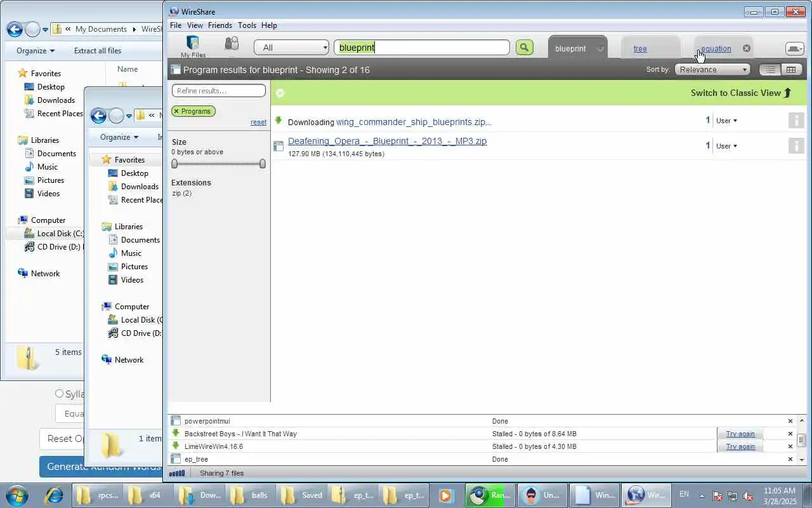This screenshot has width=812, height=508.
Task: Open the Deafening_Opera_-_Blueprint zip link
Action: (387, 141)
